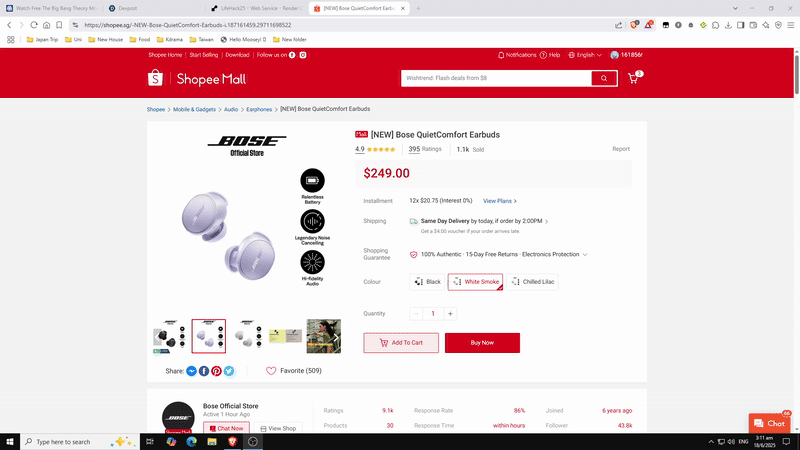Click quantity number field

click(433, 314)
